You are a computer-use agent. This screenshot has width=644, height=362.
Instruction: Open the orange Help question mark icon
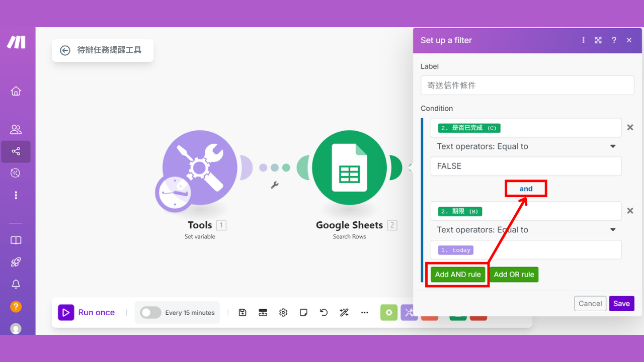(x=16, y=306)
